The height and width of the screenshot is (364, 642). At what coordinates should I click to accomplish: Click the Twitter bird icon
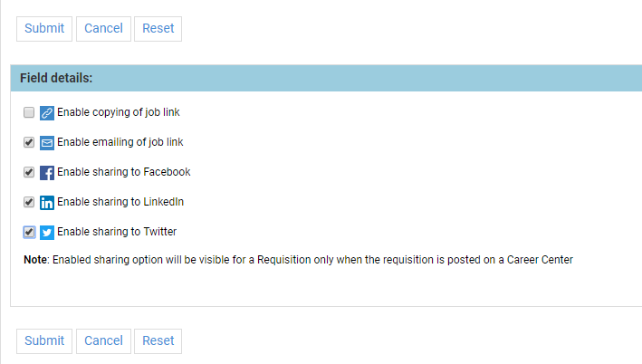point(47,232)
